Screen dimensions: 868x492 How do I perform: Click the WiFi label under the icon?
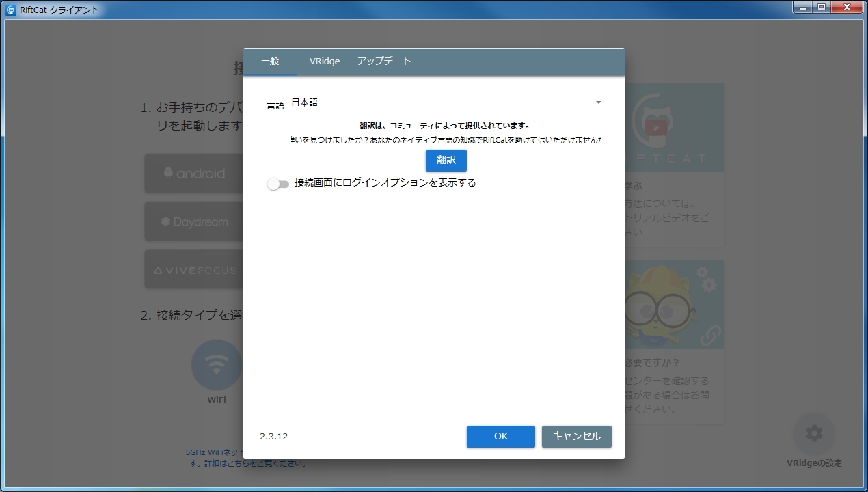217,400
